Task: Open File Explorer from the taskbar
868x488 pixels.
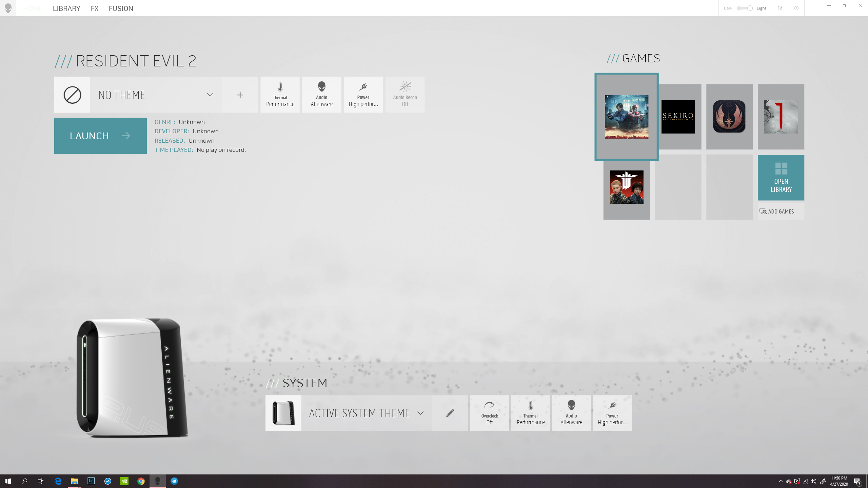Action: click(74, 481)
